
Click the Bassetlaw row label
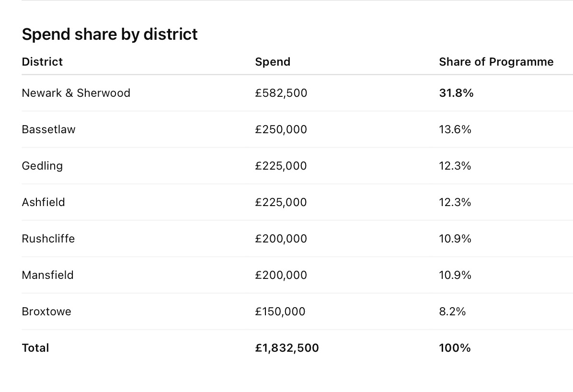point(48,129)
